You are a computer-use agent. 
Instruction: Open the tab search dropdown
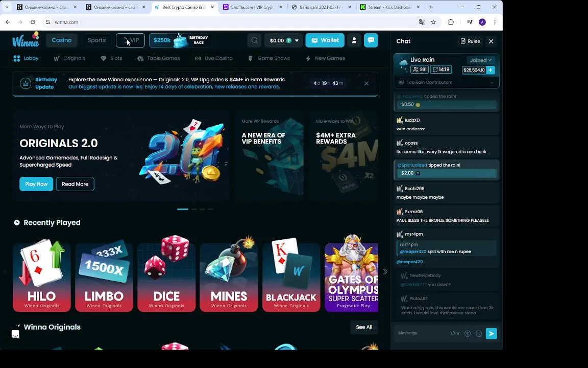click(x=7, y=7)
